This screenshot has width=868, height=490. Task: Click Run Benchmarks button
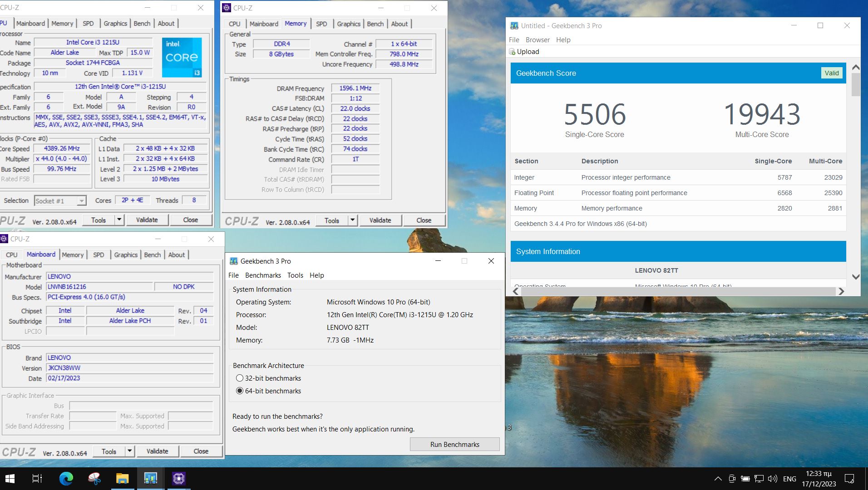coord(454,445)
